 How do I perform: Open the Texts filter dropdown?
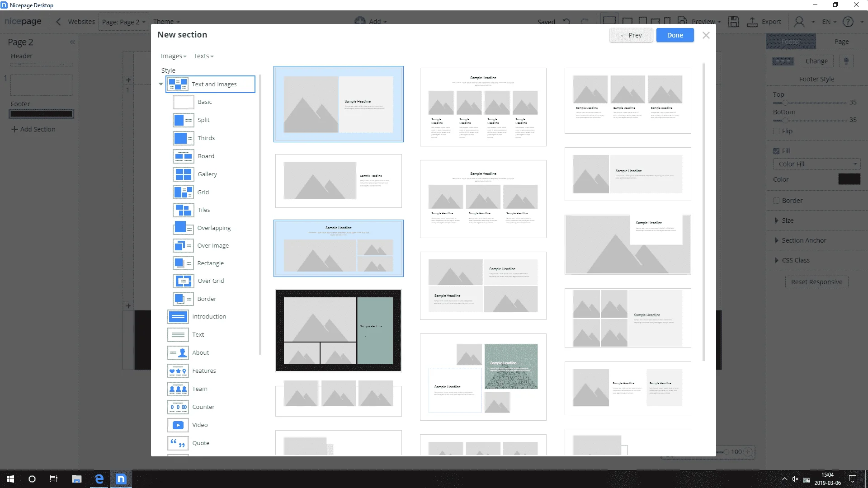[203, 56]
